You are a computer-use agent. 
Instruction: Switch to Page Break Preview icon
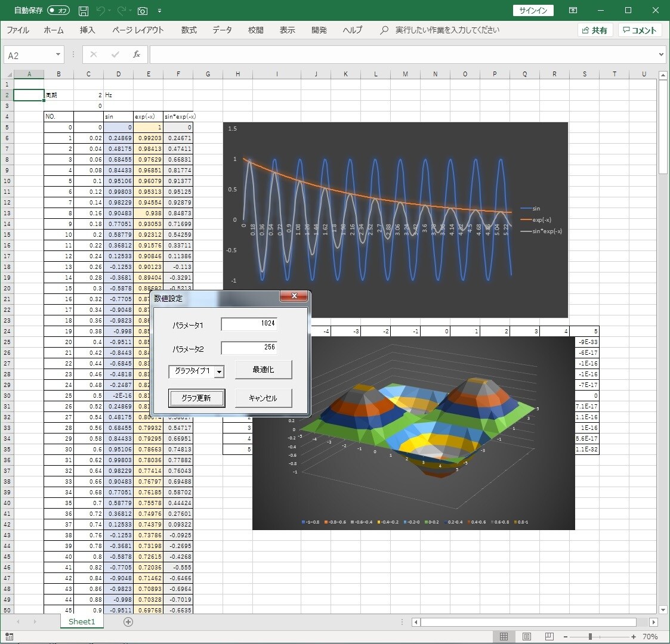[x=549, y=637]
